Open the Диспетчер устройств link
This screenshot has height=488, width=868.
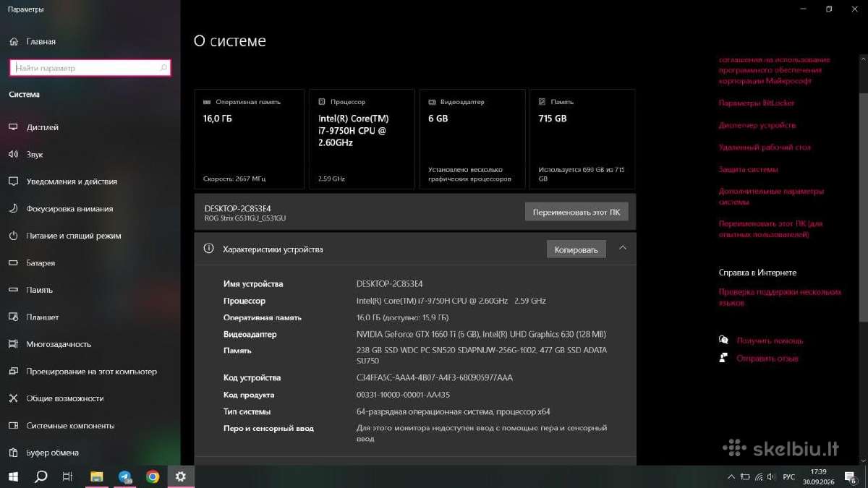[757, 125]
